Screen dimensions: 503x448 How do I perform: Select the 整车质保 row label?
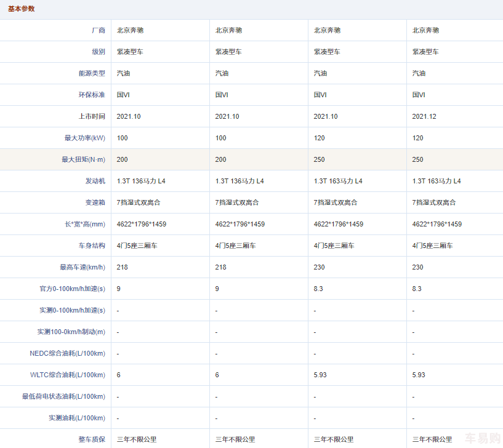point(92,439)
